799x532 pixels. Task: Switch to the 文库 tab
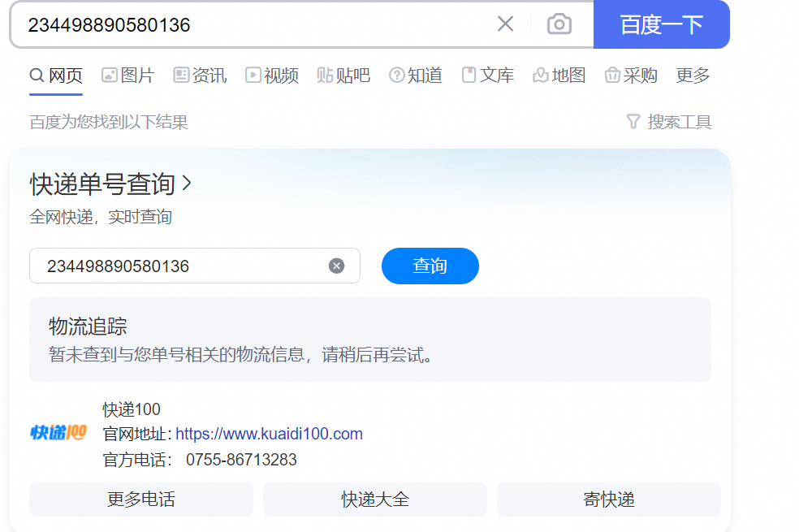[x=488, y=76]
